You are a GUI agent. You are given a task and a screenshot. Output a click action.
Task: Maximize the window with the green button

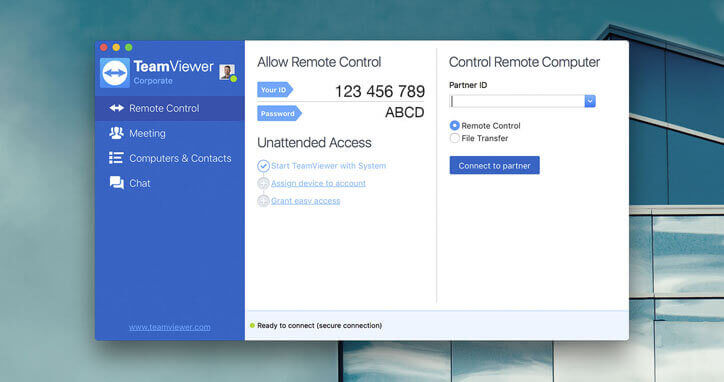128,47
